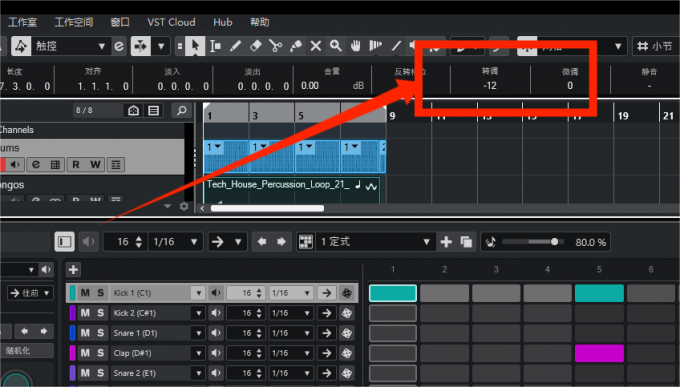
Task: Select the Glue tool
Action: click(x=296, y=46)
